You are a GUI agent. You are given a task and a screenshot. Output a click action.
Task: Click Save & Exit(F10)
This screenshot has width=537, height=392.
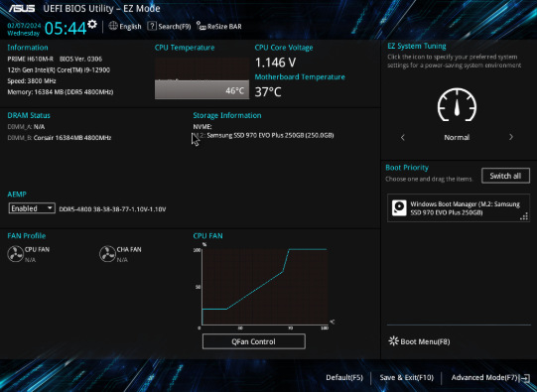407,378
